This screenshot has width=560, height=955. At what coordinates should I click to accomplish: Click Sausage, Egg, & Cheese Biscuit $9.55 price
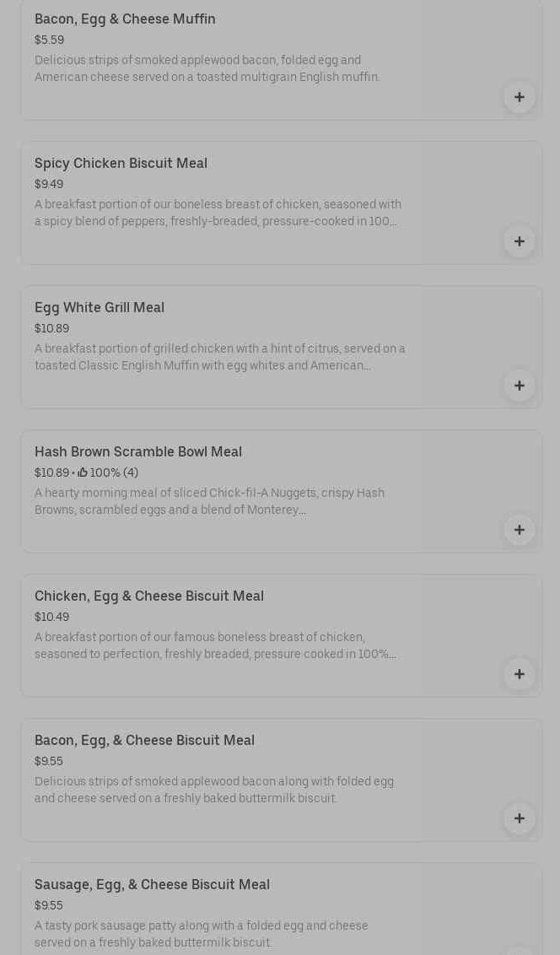point(49,905)
